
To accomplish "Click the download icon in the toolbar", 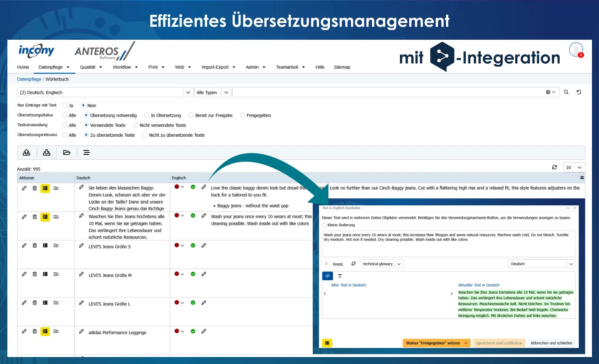I will point(47,152).
